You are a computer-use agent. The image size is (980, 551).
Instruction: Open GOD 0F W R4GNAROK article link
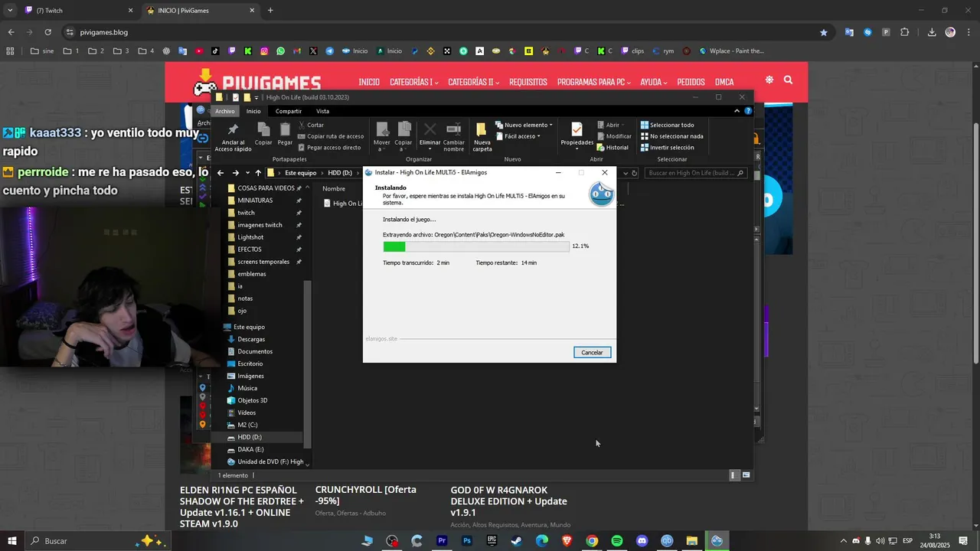point(509,501)
